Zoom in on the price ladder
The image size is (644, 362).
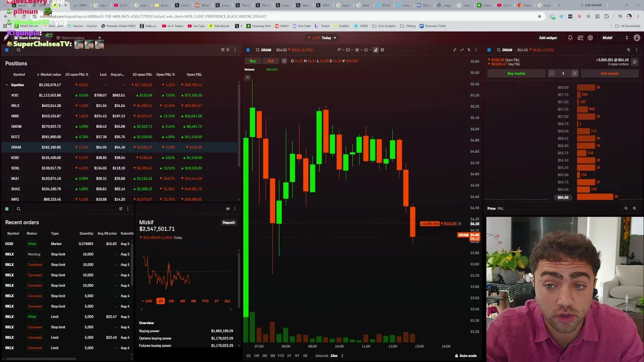[x=634, y=208]
